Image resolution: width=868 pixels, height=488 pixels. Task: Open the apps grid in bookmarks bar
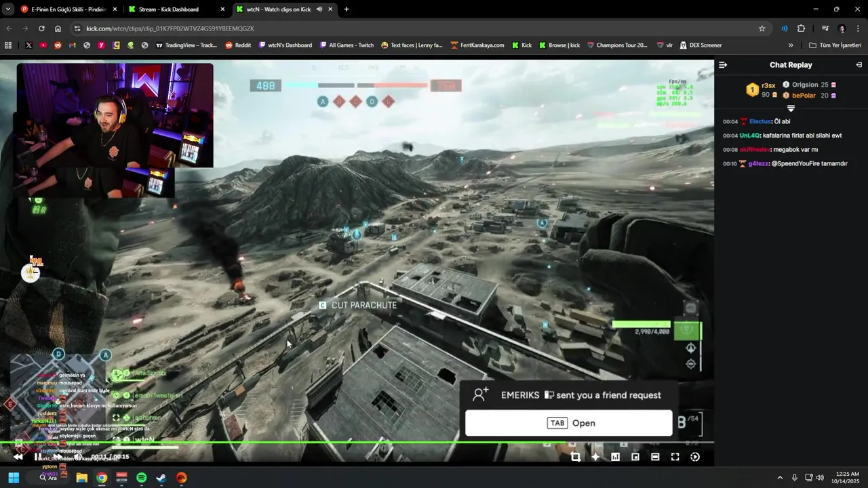pos(8,45)
